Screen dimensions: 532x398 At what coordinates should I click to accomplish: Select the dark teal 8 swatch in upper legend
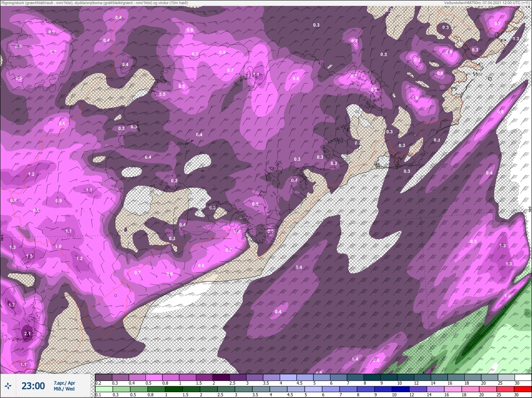point(372,377)
